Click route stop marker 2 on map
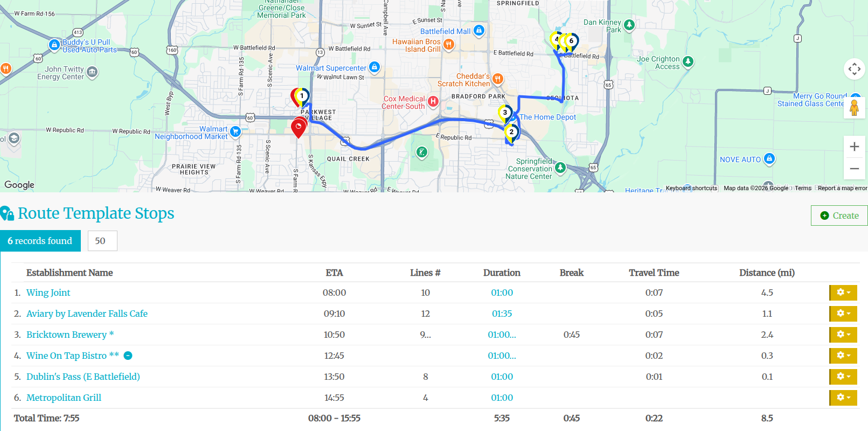868x431 pixels. point(511,133)
